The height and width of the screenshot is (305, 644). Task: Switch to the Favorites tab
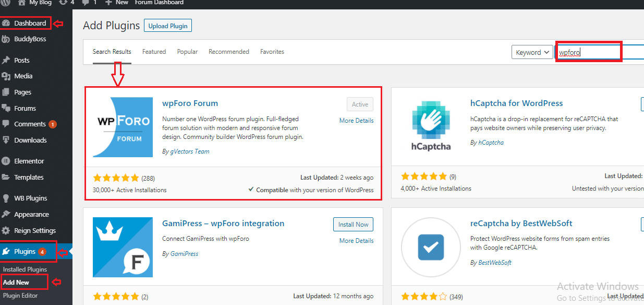[x=272, y=52]
